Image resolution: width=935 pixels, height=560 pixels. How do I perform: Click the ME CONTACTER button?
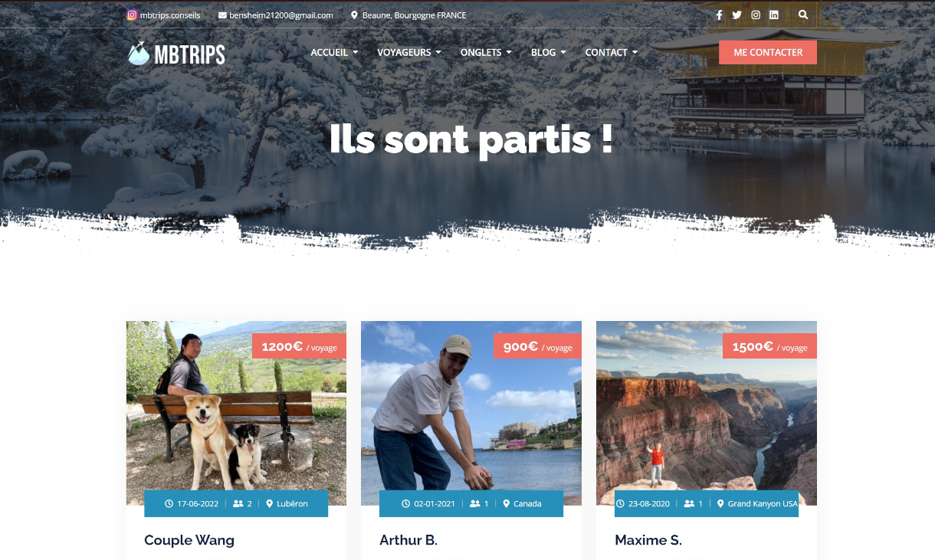768,52
